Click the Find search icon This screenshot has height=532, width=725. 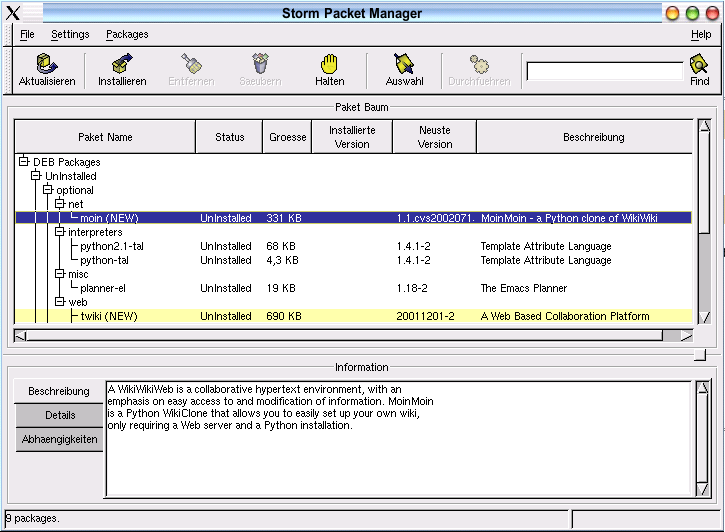pyautogui.click(x=700, y=66)
